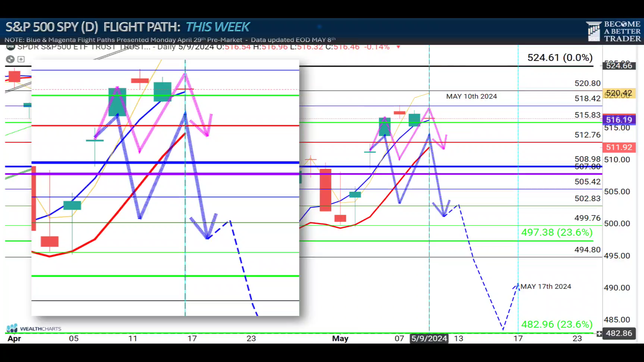
Task: Click the 482.96 (23.6%) retracement label
Action: [557, 324]
